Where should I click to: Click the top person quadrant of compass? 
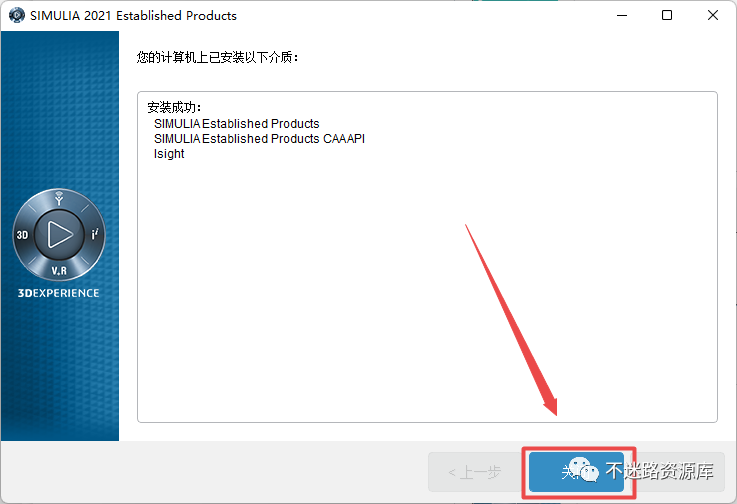pos(59,198)
